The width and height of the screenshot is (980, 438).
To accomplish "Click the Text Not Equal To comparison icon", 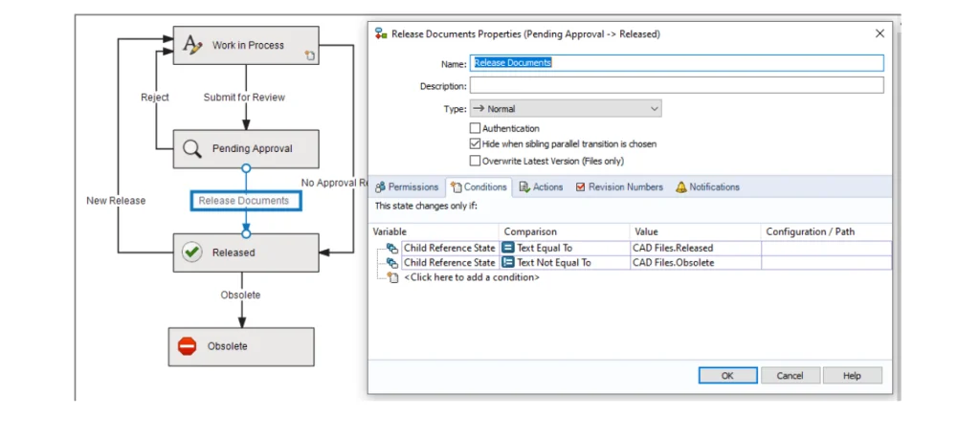I will [x=508, y=262].
